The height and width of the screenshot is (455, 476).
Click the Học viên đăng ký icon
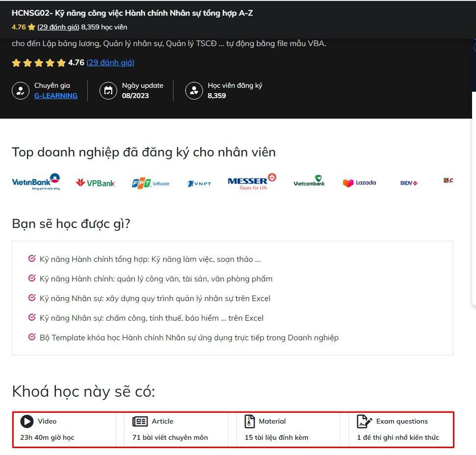194,90
